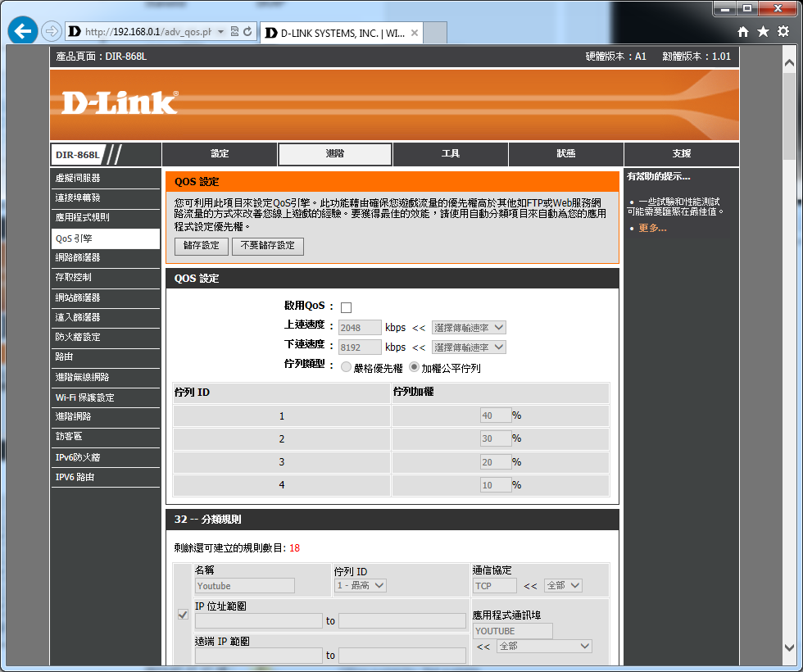803x672 pixels.
Task: Enable the 啟用QoS checkbox
Action: click(346, 307)
